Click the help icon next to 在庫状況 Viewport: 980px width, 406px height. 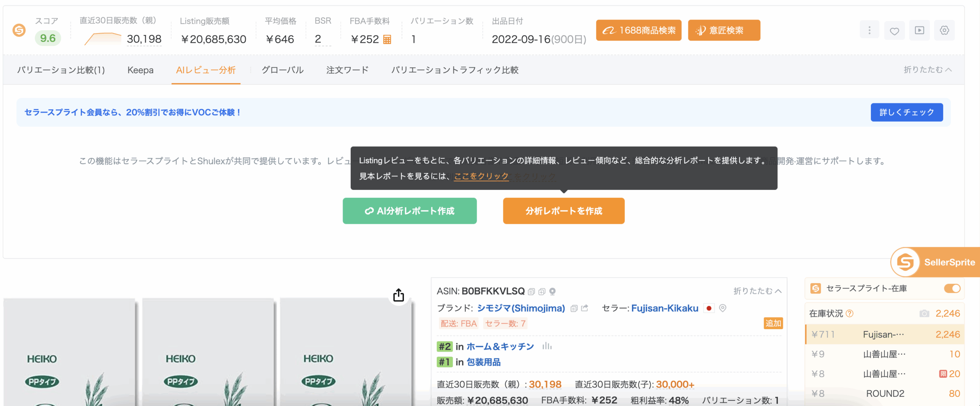849,313
